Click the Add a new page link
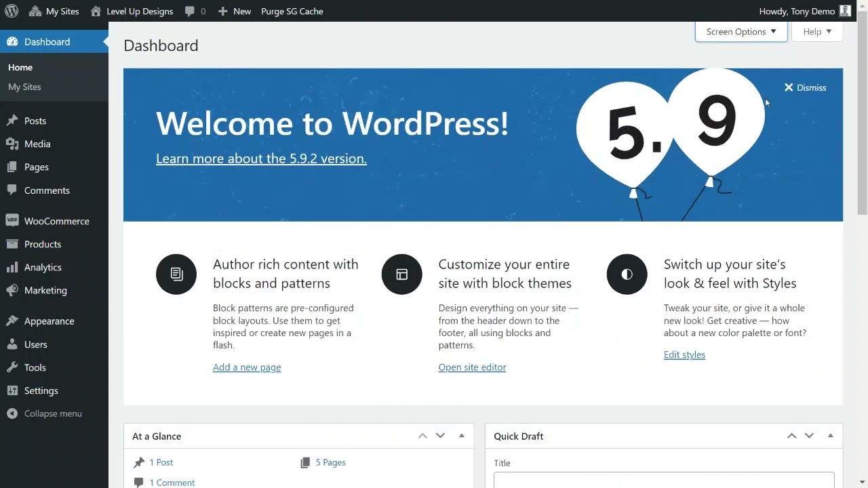The height and width of the screenshot is (488, 868). click(x=247, y=367)
